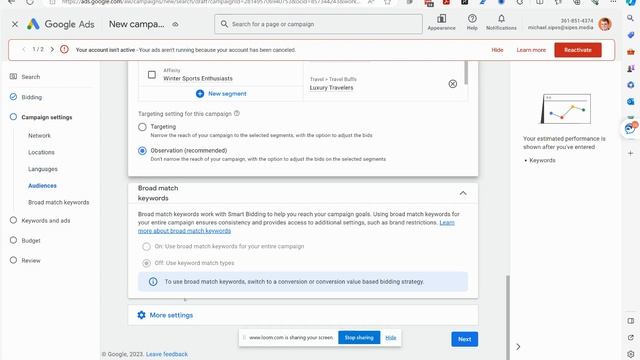Go to Audiences subsection
Screen dimensions: 640x360
tap(42, 186)
